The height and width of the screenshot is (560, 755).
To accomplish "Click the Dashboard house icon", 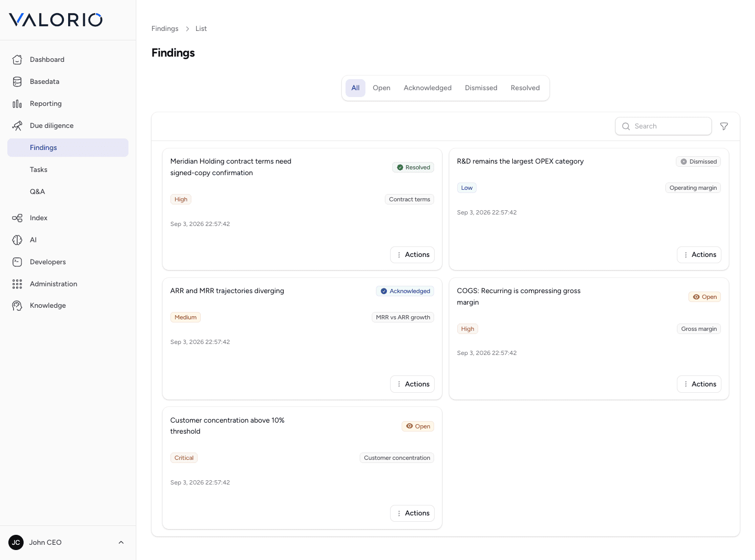I will point(17,60).
